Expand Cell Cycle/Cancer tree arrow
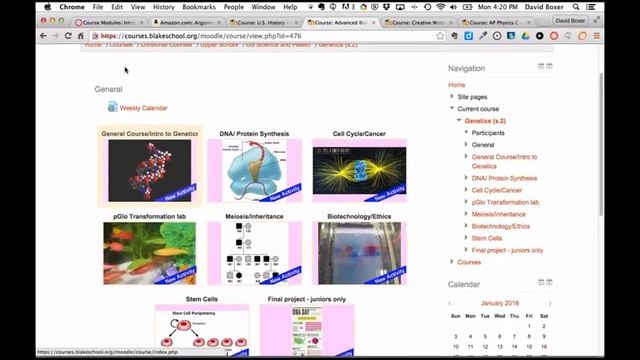This screenshot has width=640, height=360. click(x=466, y=189)
